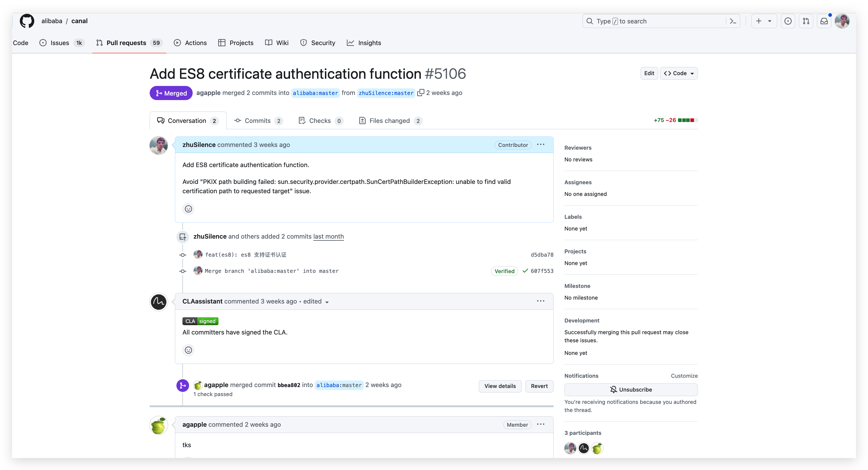Screen dimensions: 868x470
Task: Click the GitHub logo home icon
Action: point(27,21)
